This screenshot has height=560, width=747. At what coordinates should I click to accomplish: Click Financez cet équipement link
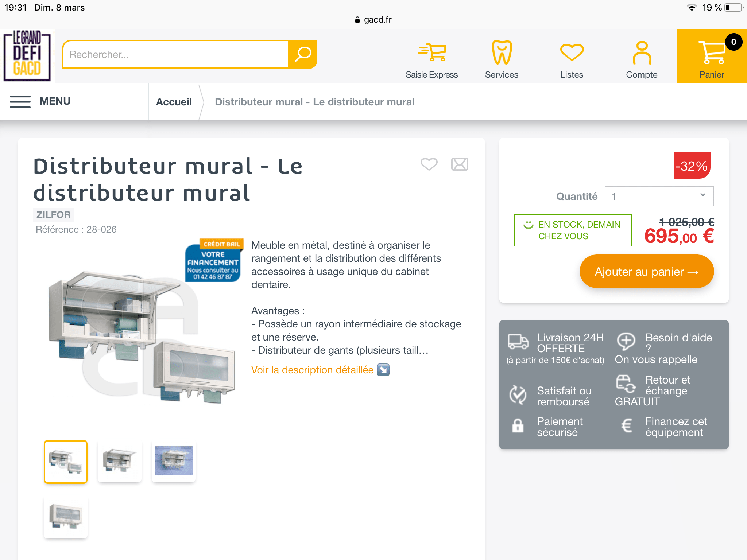pos(676,427)
